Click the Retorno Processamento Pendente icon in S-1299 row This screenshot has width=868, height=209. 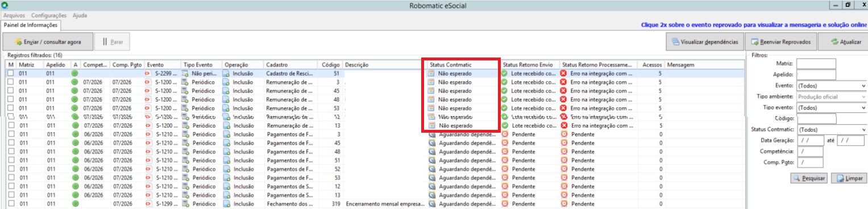[x=564, y=203]
